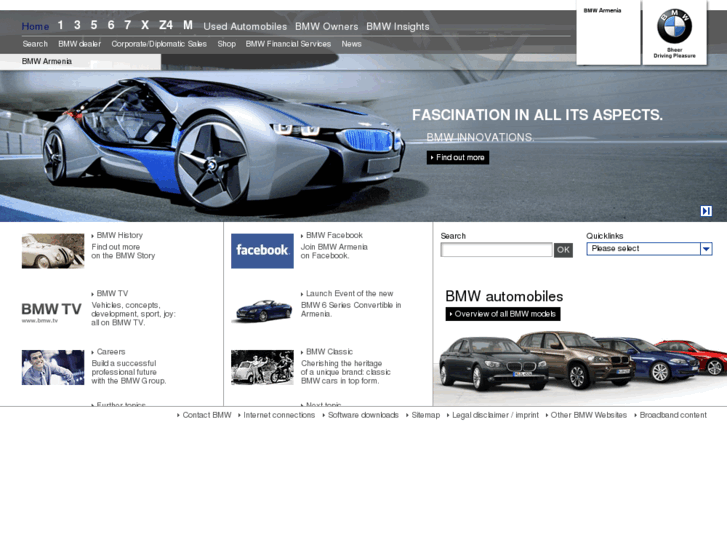Click Overview of all BMW models

click(x=503, y=314)
